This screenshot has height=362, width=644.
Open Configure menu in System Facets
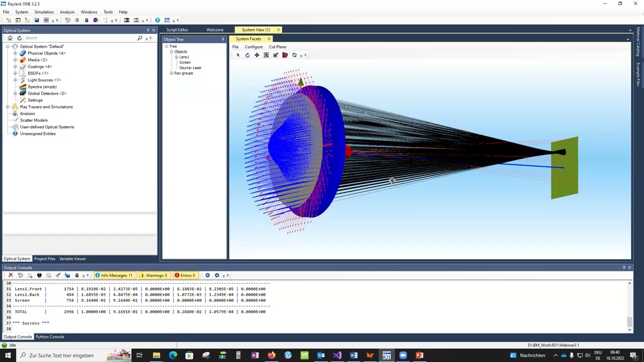coord(254,47)
